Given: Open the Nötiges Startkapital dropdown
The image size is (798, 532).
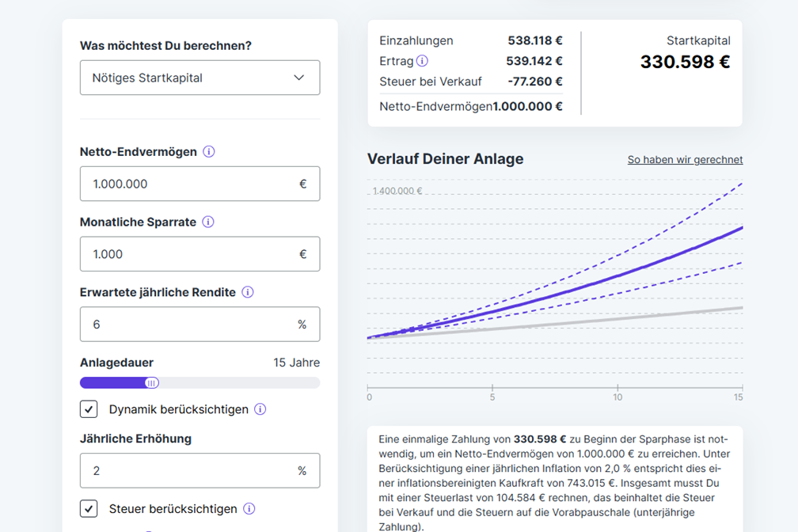Looking at the screenshot, I should [x=199, y=78].
